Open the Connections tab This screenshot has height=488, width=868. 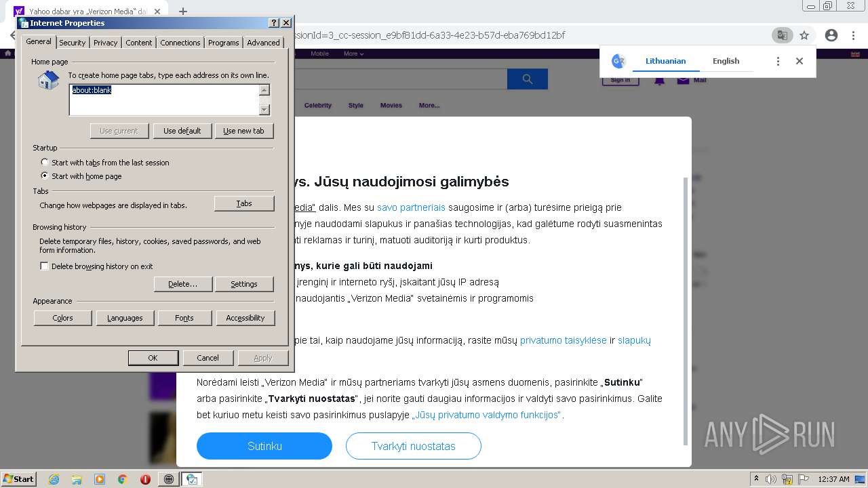(180, 43)
